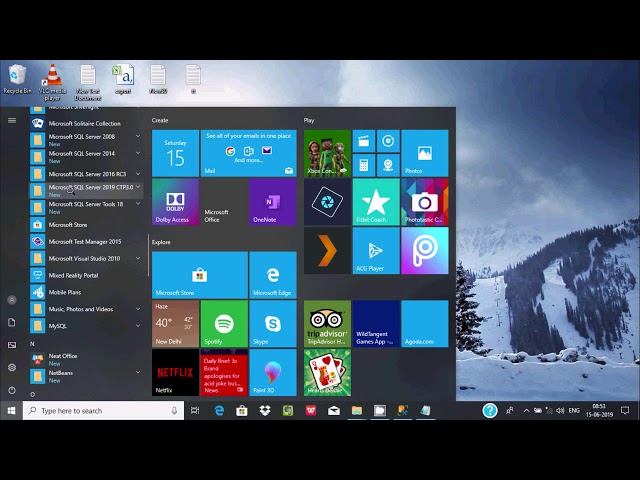Open the New Delhi weather tile
Image resolution: width=640 pixels, height=480 pixels.
coord(176,323)
